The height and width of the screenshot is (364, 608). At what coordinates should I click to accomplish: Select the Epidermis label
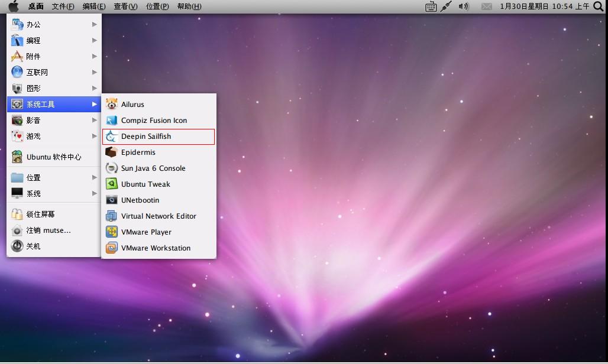click(x=138, y=152)
